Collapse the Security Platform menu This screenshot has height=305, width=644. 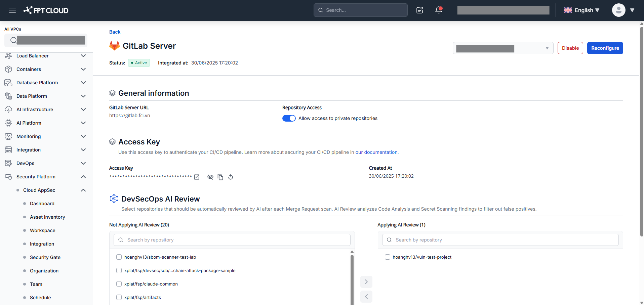tap(83, 177)
